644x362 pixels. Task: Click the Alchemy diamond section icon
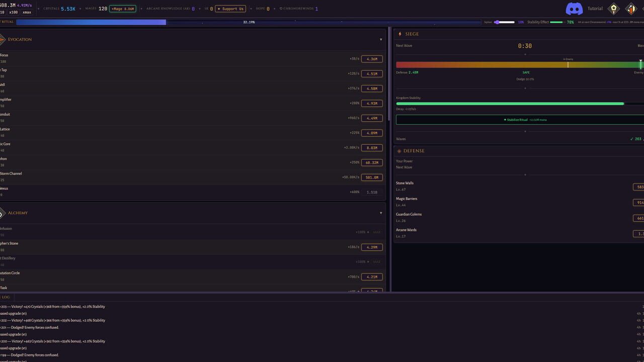pos(2,213)
